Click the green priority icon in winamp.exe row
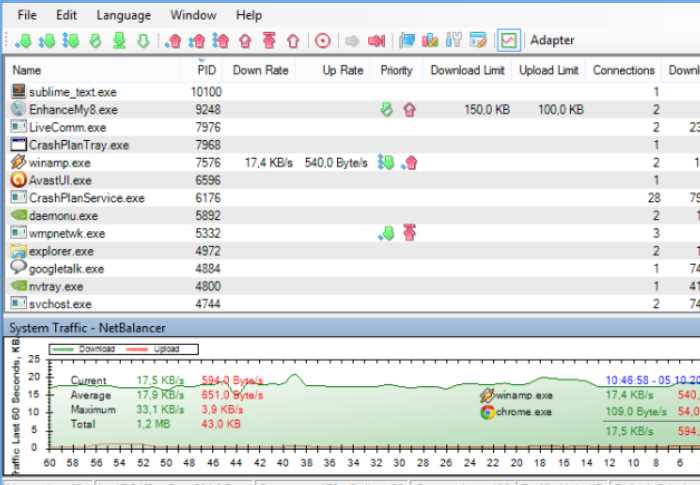700x485 pixels. click(x=386, y=163)
